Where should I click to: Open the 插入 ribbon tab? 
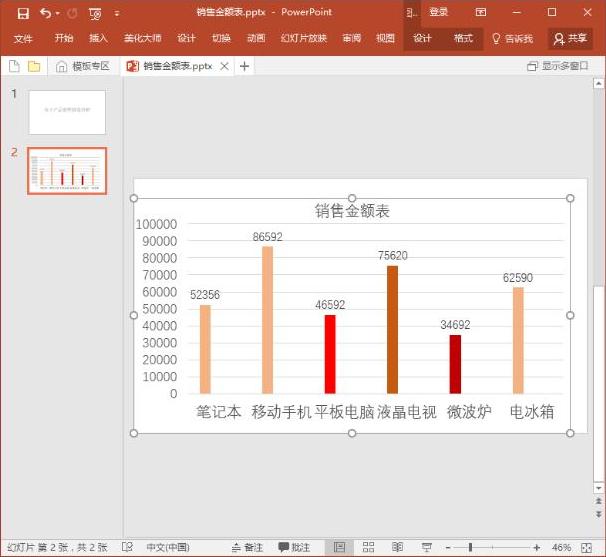(98, 38)
